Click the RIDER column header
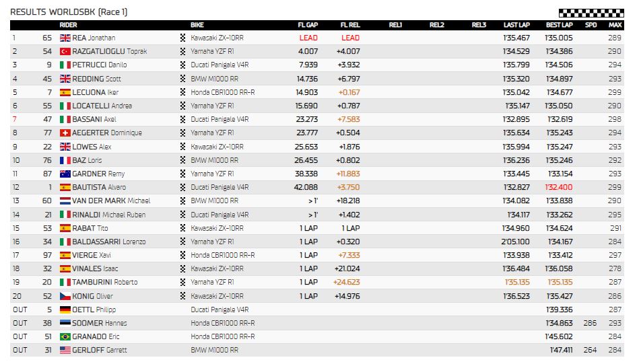 point(68,25)
